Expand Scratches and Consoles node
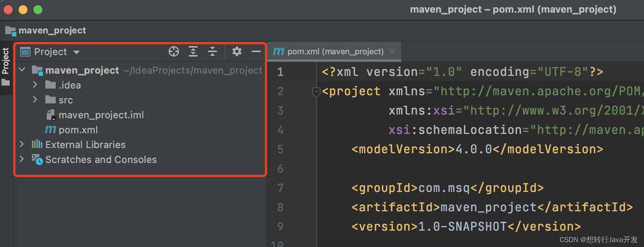The image size is (644, 247). point(22,159)
